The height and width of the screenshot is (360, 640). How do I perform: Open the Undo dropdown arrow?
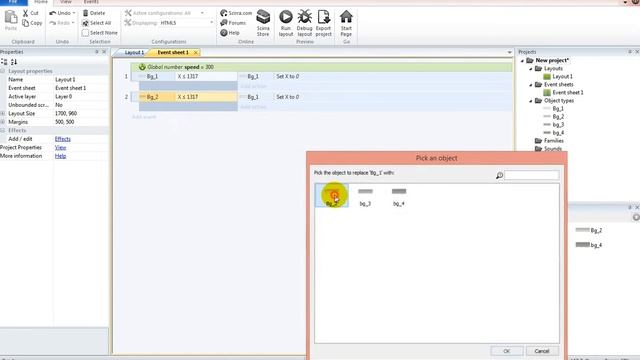click(74, 13)
